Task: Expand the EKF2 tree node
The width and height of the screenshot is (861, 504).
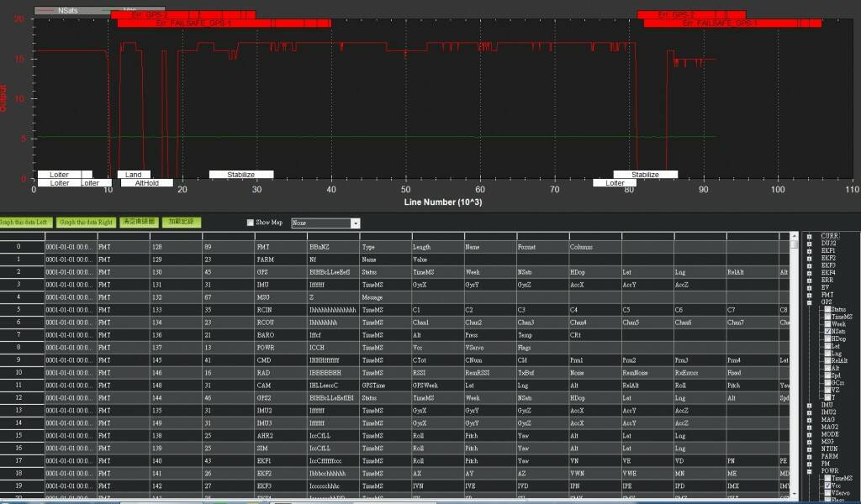Action: [810, 259]
